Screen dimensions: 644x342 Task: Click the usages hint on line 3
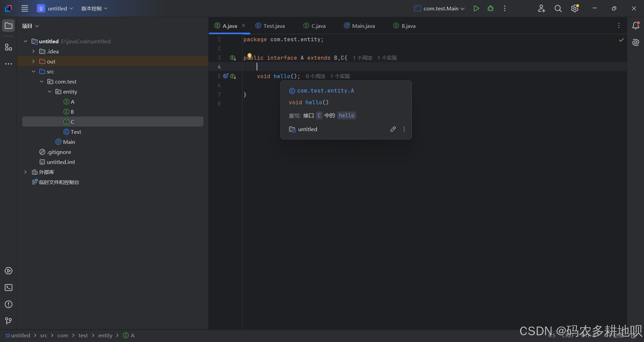click(x=363, y=58)
